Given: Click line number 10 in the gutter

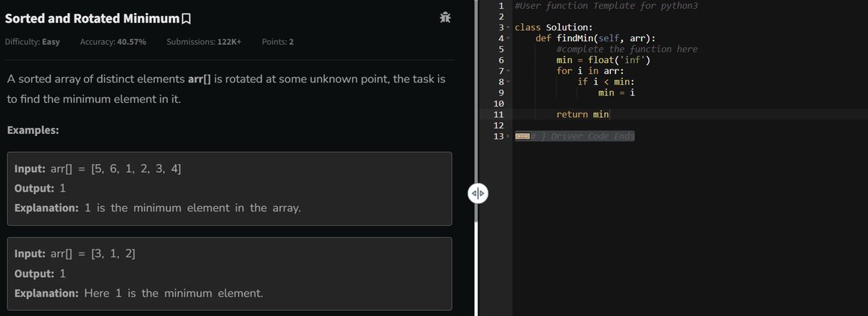Looking at the screenshot, I should point(498,103).
